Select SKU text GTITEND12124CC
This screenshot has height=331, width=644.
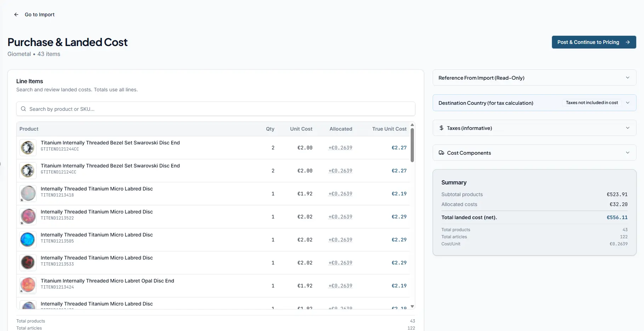point(58,172)
